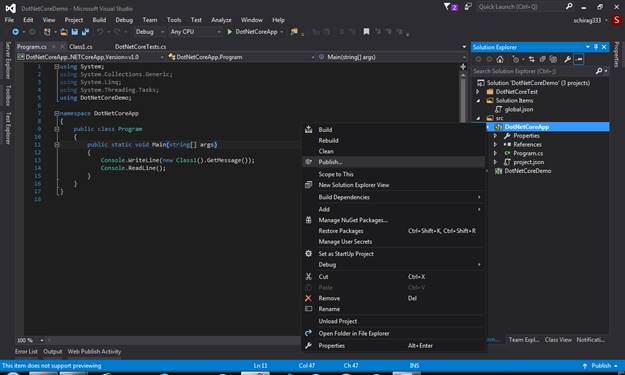625x375 pixels.
Task: Switch to the Class View tab
Action: 558,340
